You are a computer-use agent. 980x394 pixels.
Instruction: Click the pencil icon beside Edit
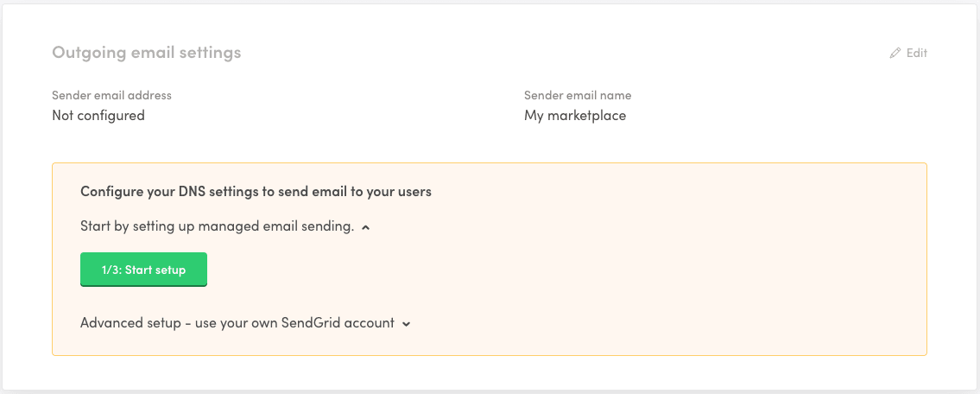895,54
